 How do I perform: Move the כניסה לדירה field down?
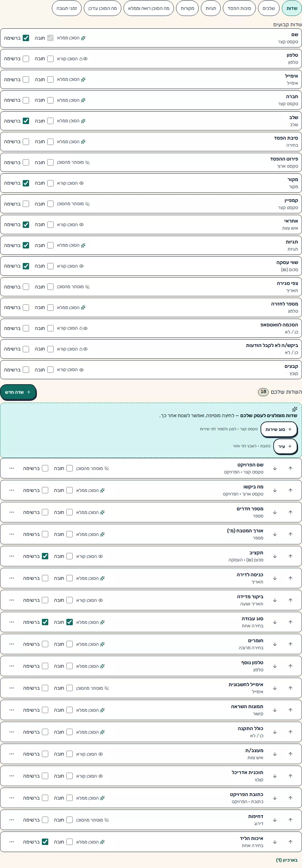click(275, 578)
